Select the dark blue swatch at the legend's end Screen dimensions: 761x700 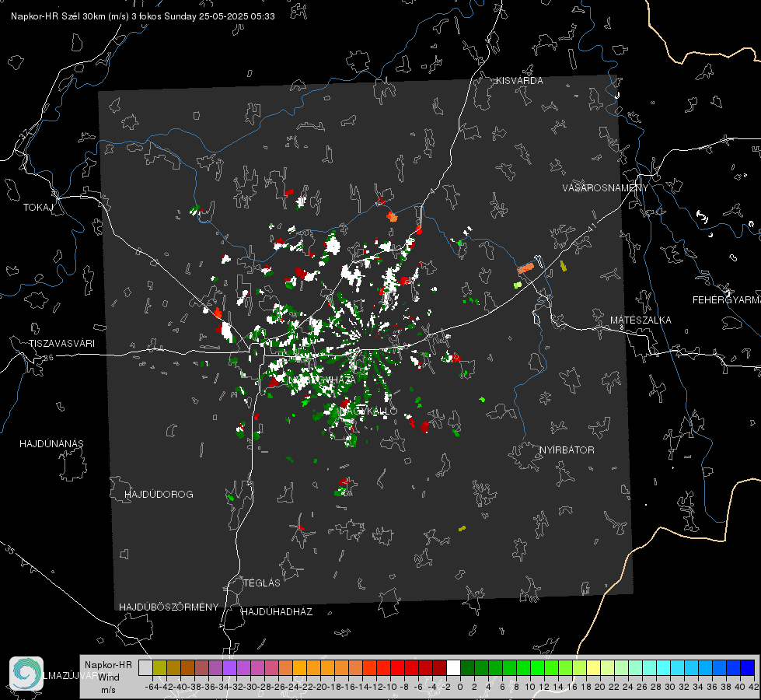748,667
